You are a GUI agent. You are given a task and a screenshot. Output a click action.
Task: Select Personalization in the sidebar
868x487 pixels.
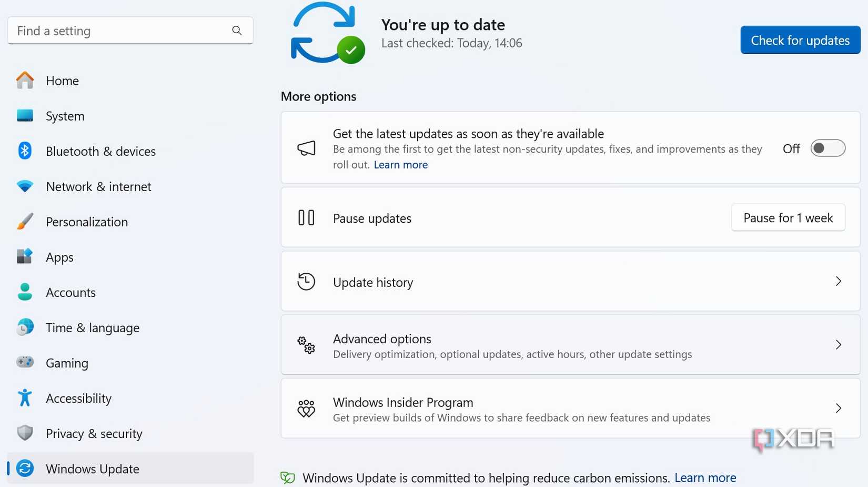coord(130,222)
